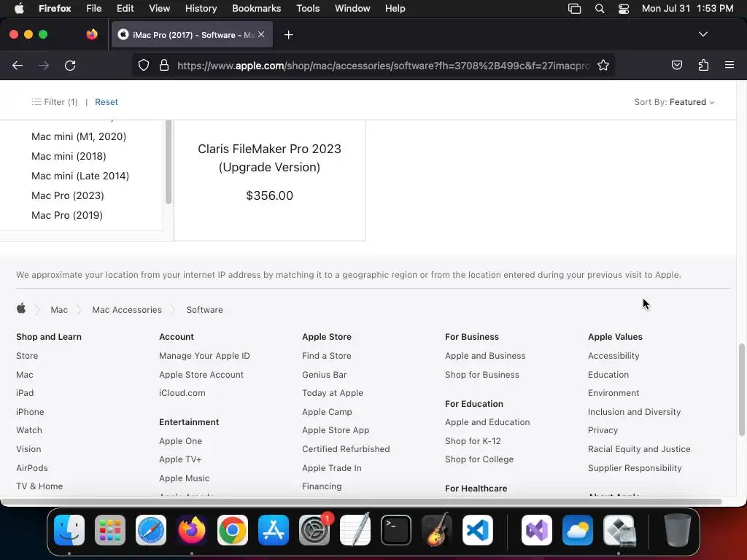Click the padlock site info icon

pyautogui.click(x=164, y=66)
